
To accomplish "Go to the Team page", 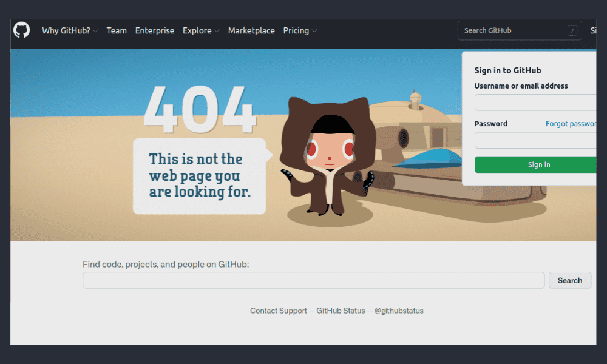I will pos(117,30).
